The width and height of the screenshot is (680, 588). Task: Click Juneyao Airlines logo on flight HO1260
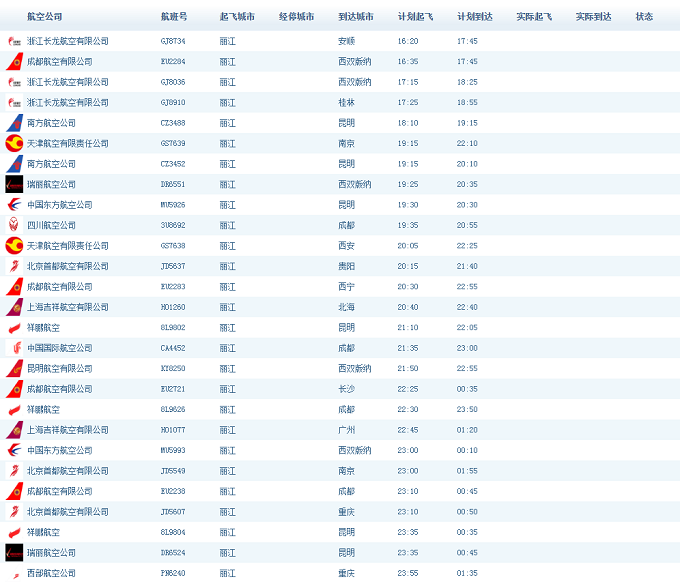(14, 307)
